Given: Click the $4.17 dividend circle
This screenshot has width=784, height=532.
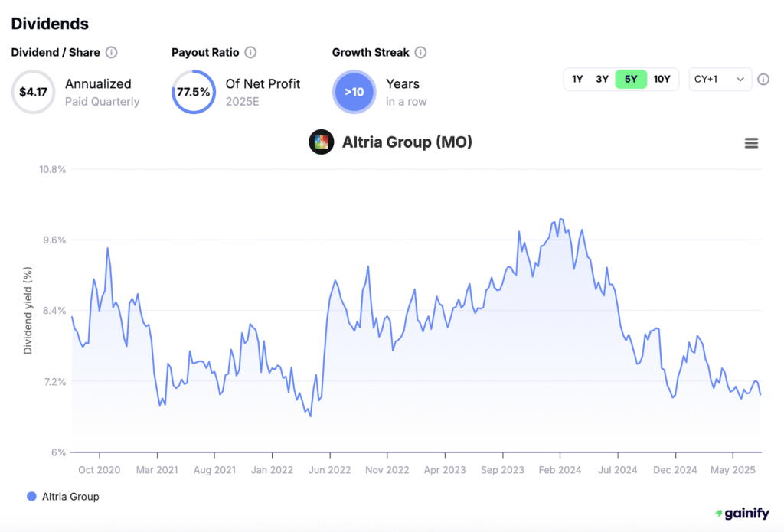Looking at the screenshot, I should (x=33, y=92).
